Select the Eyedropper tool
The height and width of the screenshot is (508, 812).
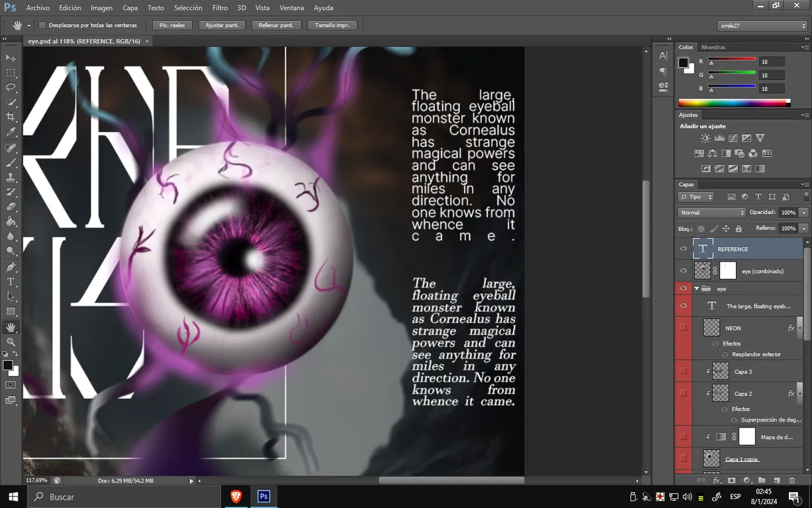pos(11,132)
